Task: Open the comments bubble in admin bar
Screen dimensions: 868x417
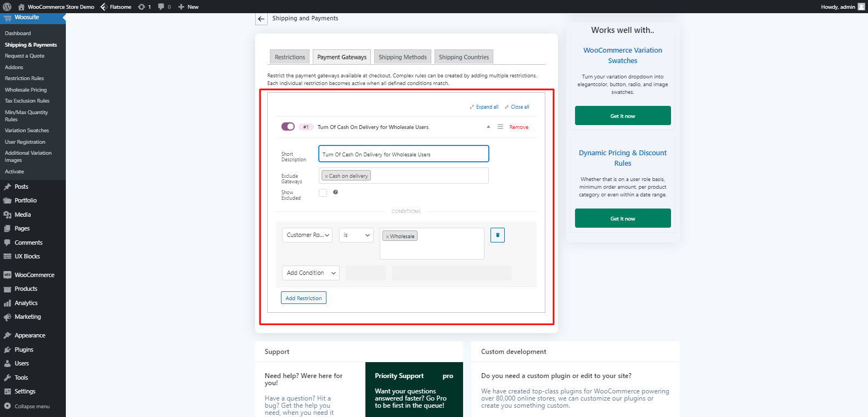Action: tap(161, 7)
